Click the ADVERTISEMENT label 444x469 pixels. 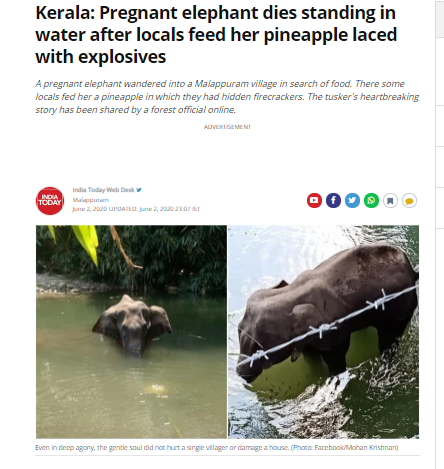(x=227, y=127)
